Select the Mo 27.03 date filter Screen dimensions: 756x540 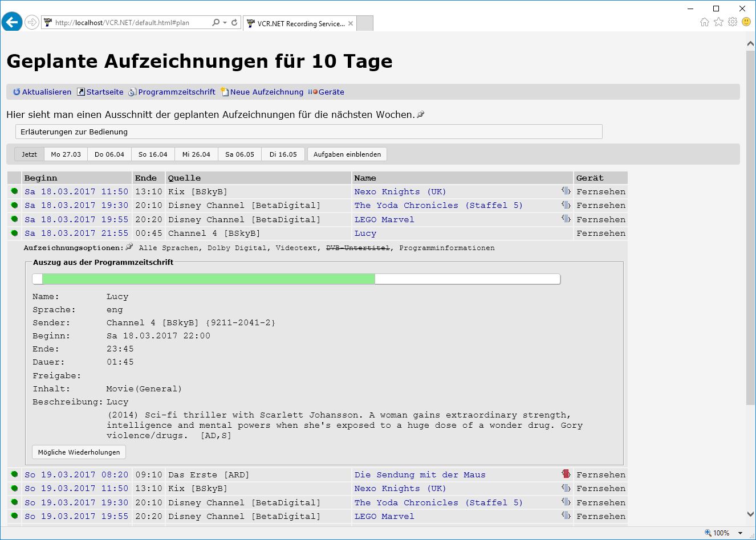[x=66, y=154]
